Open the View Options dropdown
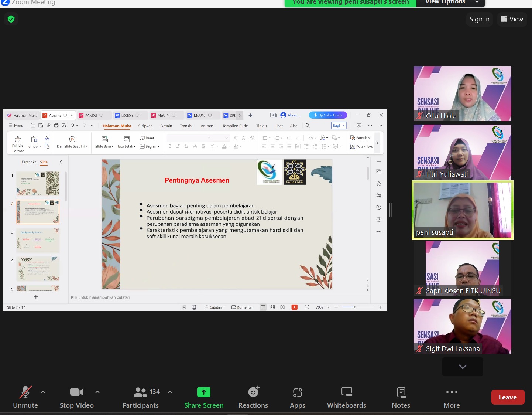 pyautogui.click(x=450, y=2)
